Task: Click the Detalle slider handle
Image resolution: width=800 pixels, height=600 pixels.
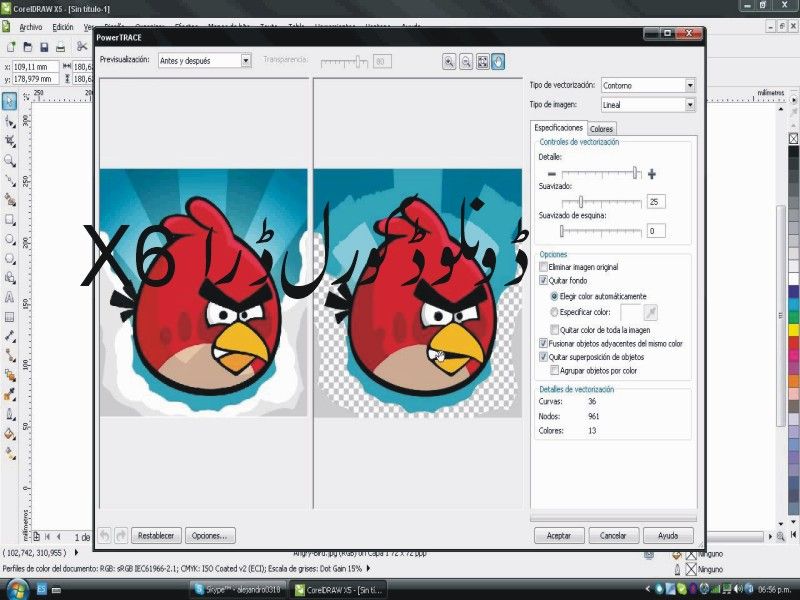Action: pyautogui.click(x=635, y=173)
